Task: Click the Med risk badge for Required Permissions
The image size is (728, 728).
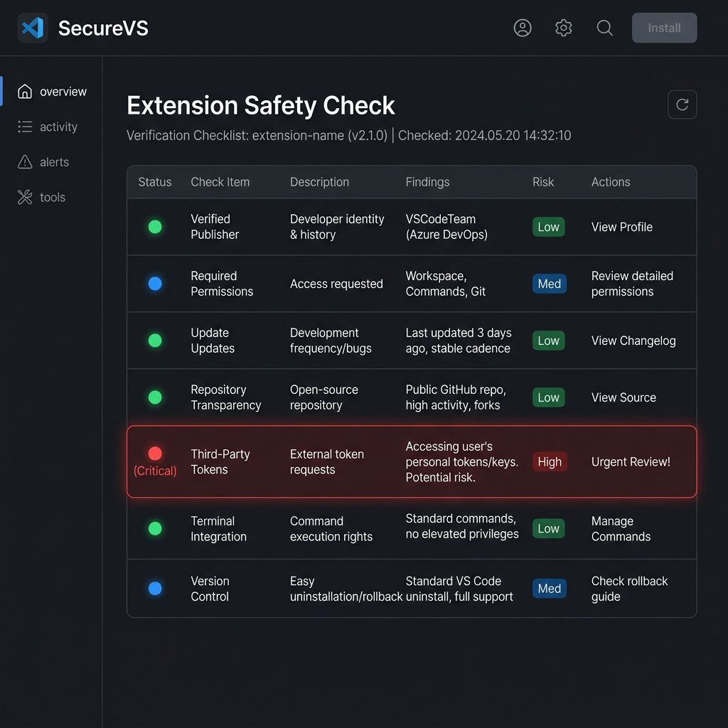Action: [550, 284]
